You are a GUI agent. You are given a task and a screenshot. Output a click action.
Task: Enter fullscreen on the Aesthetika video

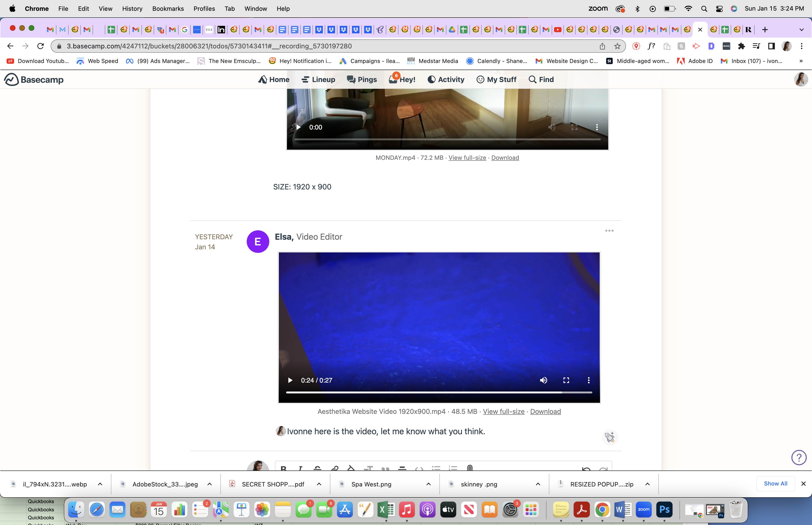(x=566, y=380)
